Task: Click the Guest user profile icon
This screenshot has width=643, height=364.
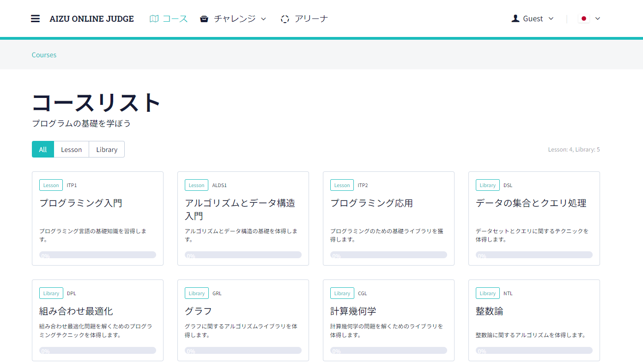Action: (516, 18)
